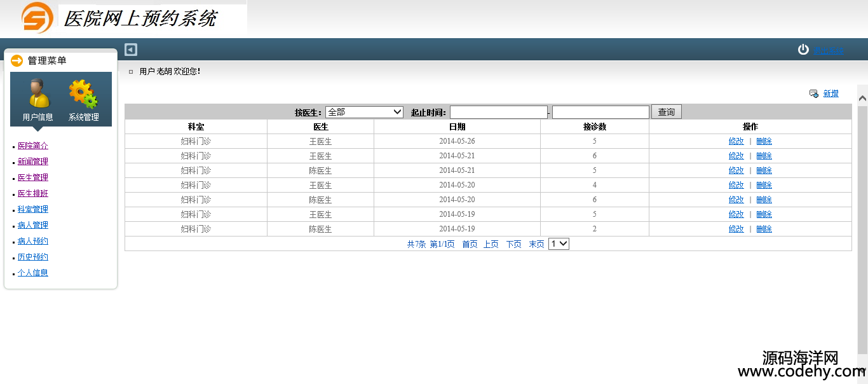868x384 pixels.
Task: Click the 查询 search button
Action: 667,112
